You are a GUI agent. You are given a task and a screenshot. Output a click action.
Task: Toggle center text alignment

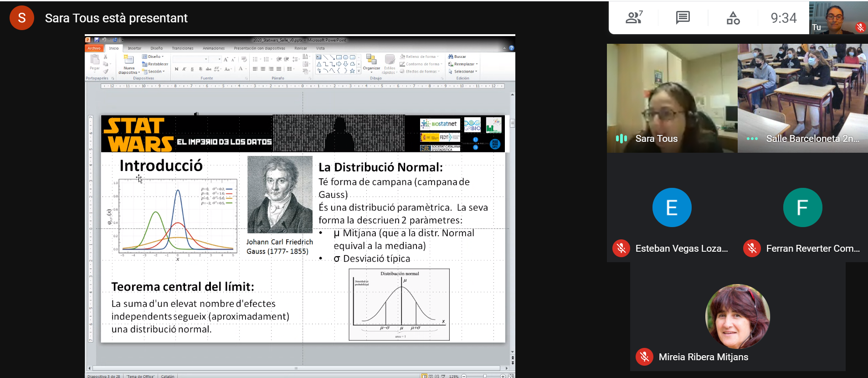[263, 69]
